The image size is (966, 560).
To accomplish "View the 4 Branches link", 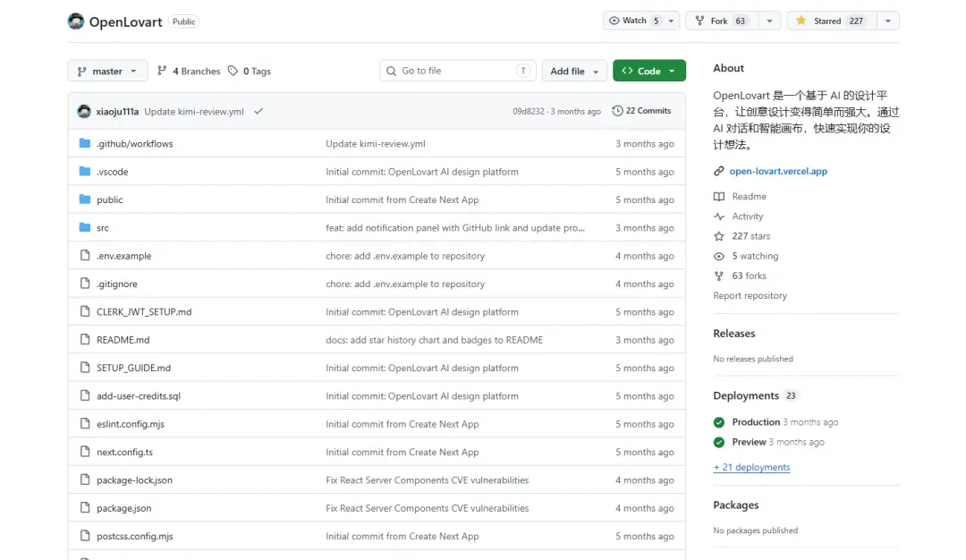I will coord(189,71).
